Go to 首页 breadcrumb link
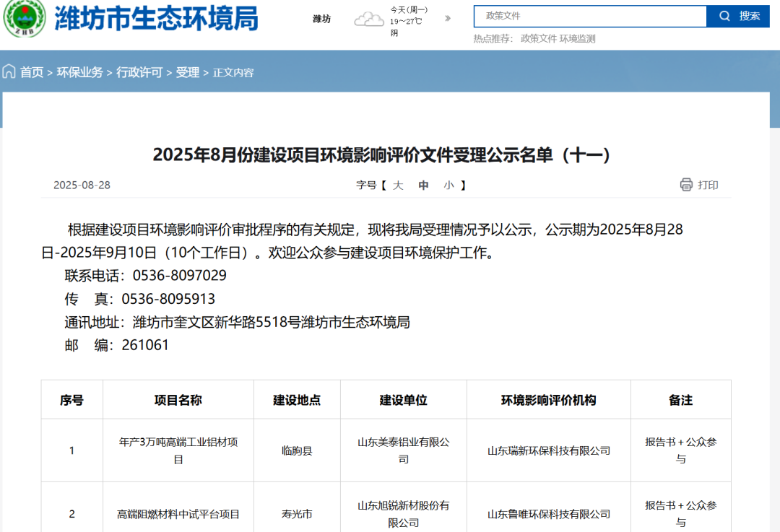Image resolution: width=780 pixels, height=532 pixels. tap(32, 73)
